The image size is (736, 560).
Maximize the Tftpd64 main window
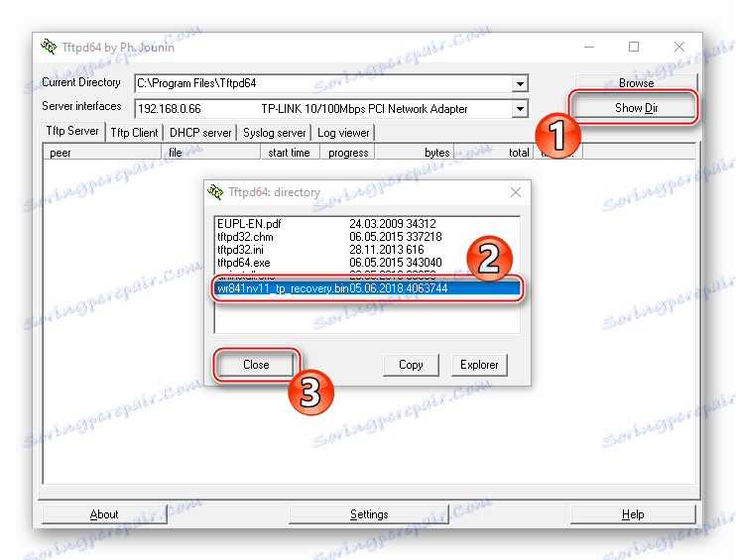click(x=634, y=47)
